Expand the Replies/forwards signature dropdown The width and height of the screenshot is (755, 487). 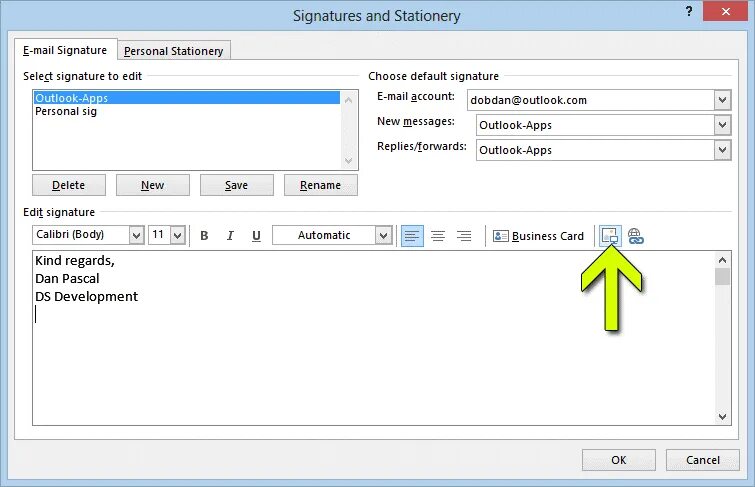[722, 150]
